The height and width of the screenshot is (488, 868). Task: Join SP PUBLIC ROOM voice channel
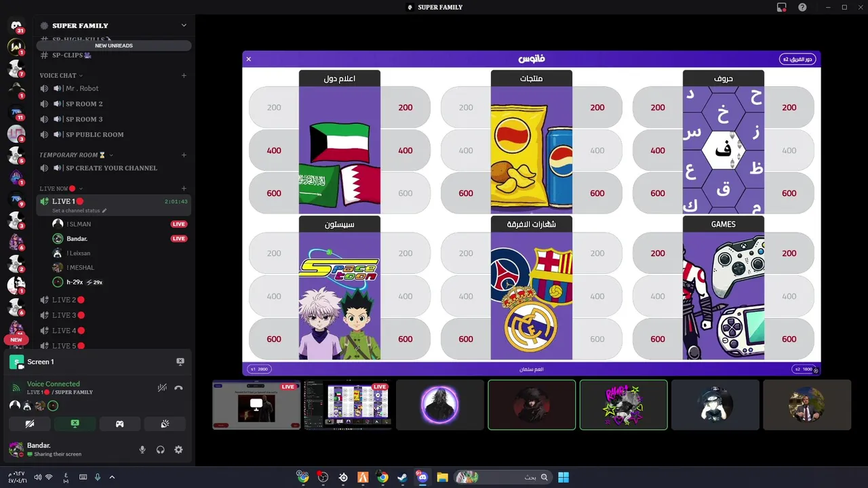click(x=114, y=134)
